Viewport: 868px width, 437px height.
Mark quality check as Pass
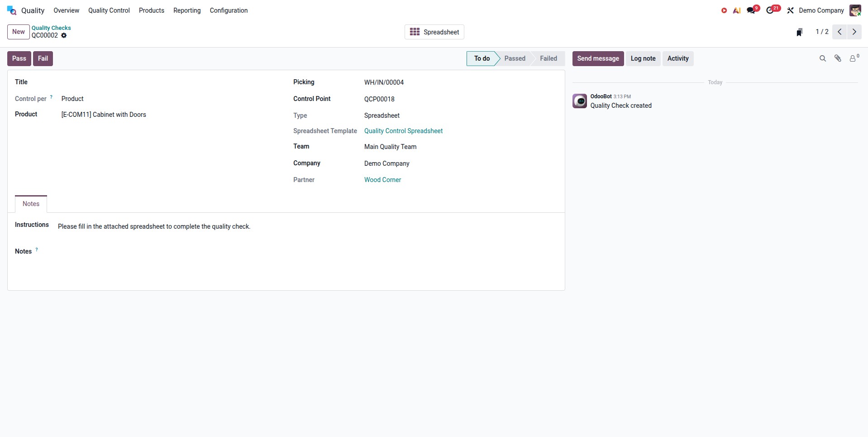19,58
